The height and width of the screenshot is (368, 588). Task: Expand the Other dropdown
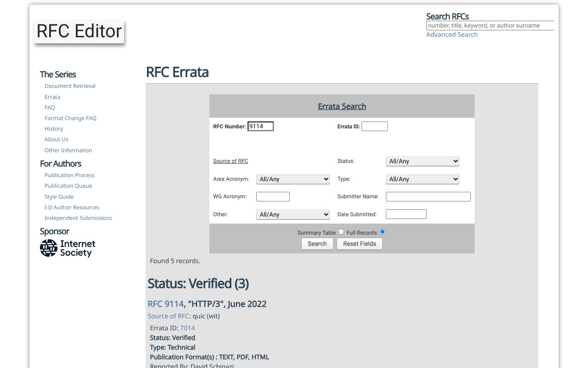coord(293,214)
